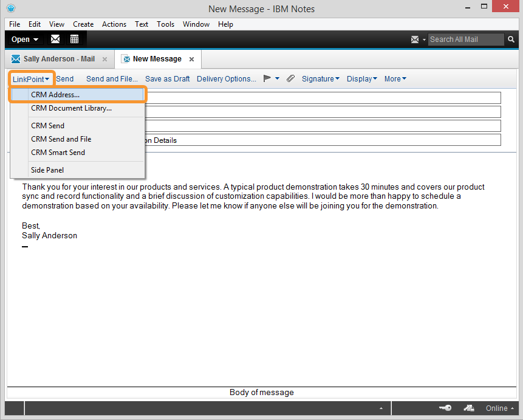Image resolution: width=523 pixels, height=420 pixels.
Task: Open the Online status dropdown
Action: point(500,408)
